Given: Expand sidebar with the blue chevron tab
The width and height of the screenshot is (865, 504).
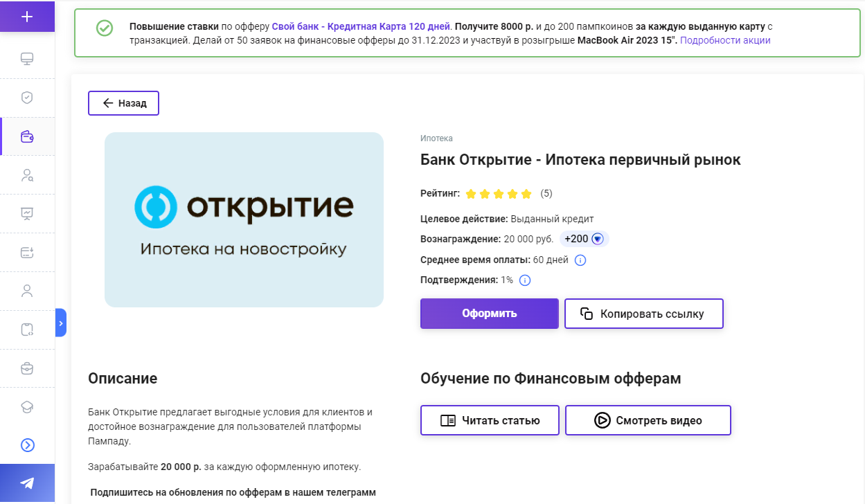Looking at the screenshot, I should 60,323.
